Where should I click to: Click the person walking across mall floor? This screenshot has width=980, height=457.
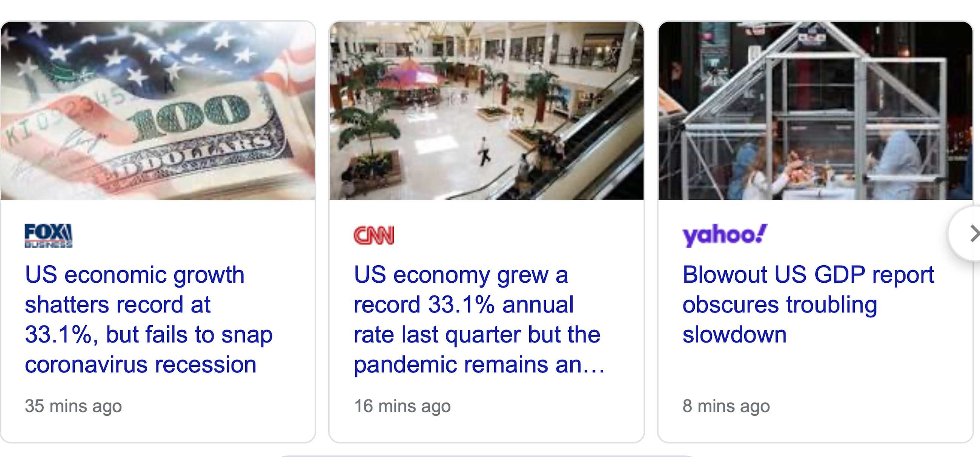(484, 151)
